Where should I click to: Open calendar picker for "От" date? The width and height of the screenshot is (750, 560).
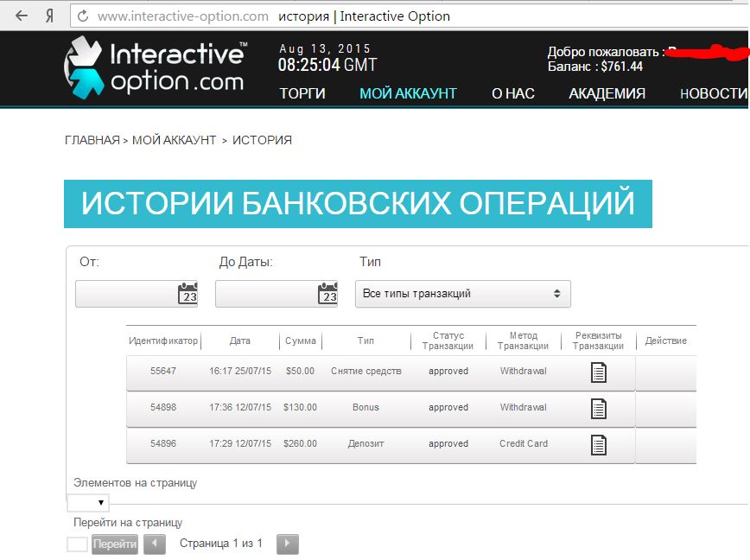pos(187,294)
